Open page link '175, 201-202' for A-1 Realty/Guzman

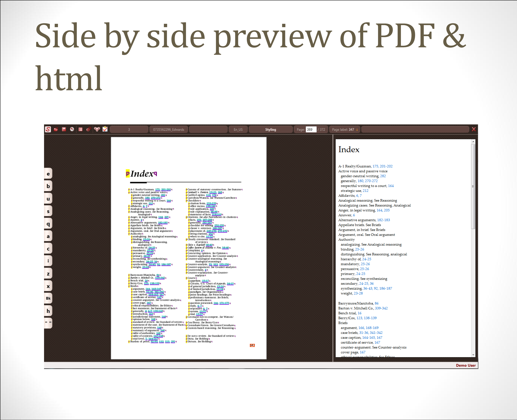point(383,166)
